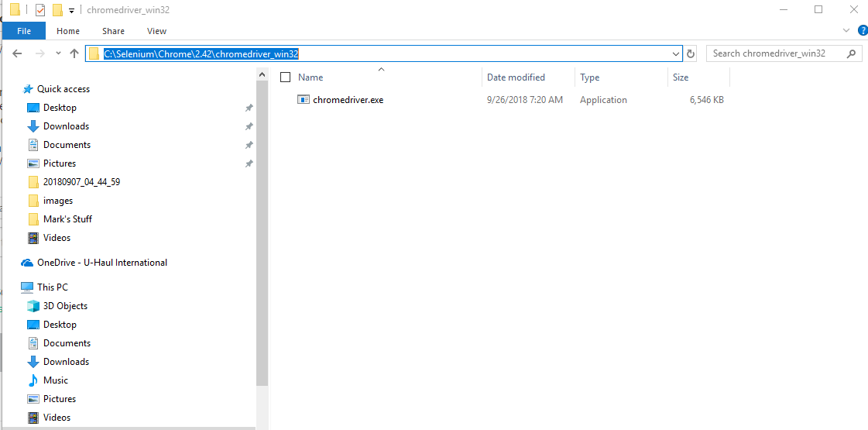Screen dimensions: 868x430
Task: Select the chromedriver.exe file
Action: click(x=348, y=100)
